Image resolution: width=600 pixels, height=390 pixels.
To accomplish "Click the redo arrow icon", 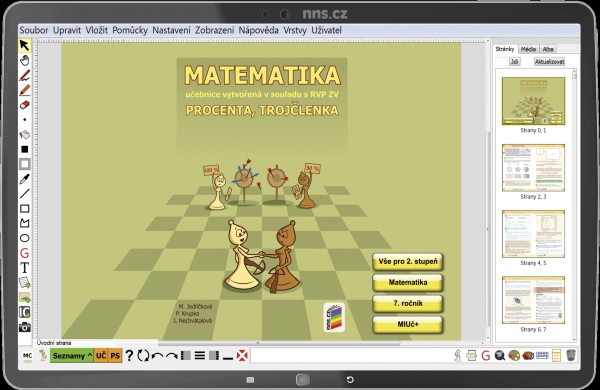I will (x=171, y=356).
